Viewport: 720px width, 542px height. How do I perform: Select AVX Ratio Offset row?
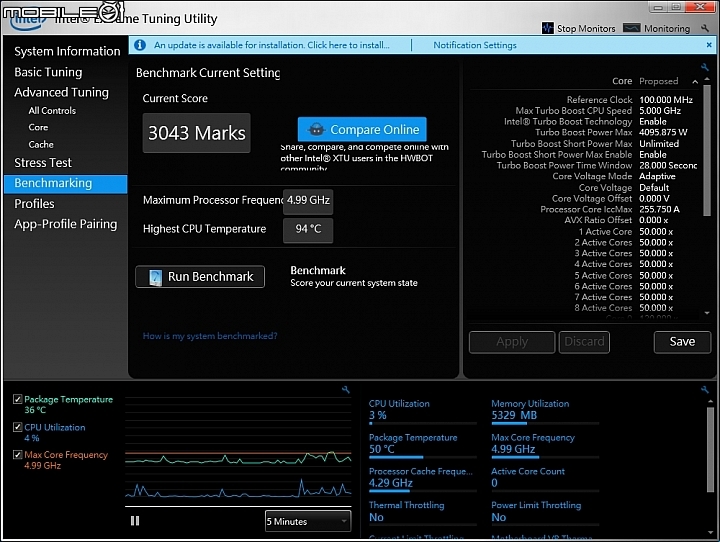tap(616, 220)
